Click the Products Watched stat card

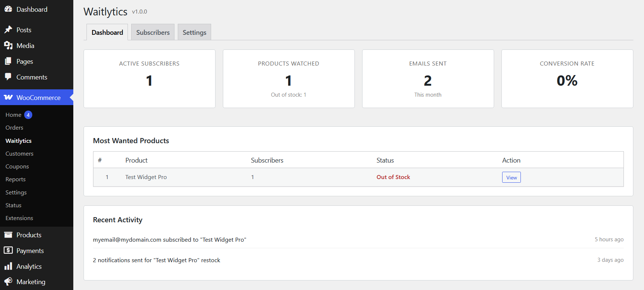point(289,79)
